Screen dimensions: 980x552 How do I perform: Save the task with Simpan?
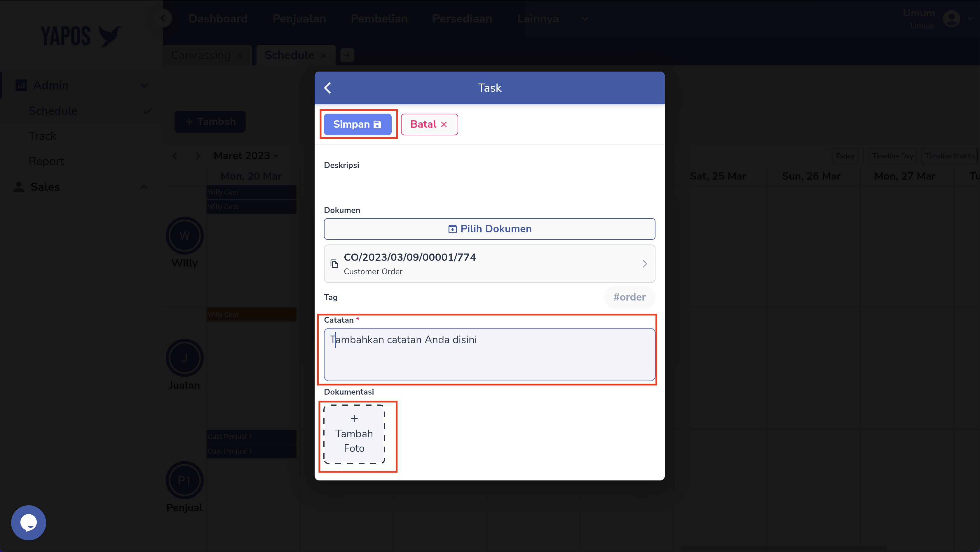tap(358, 124)
